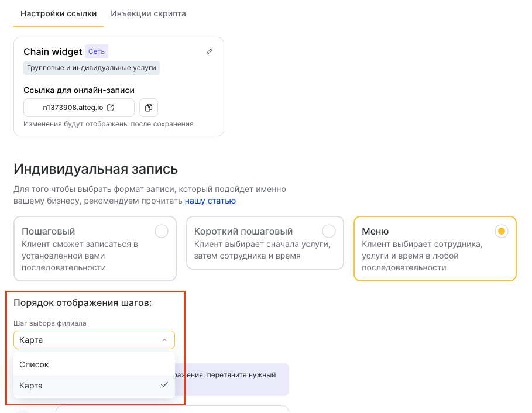
Task: Click the pencil edit icon for Chain widget
Action: [x=210, y=51]
